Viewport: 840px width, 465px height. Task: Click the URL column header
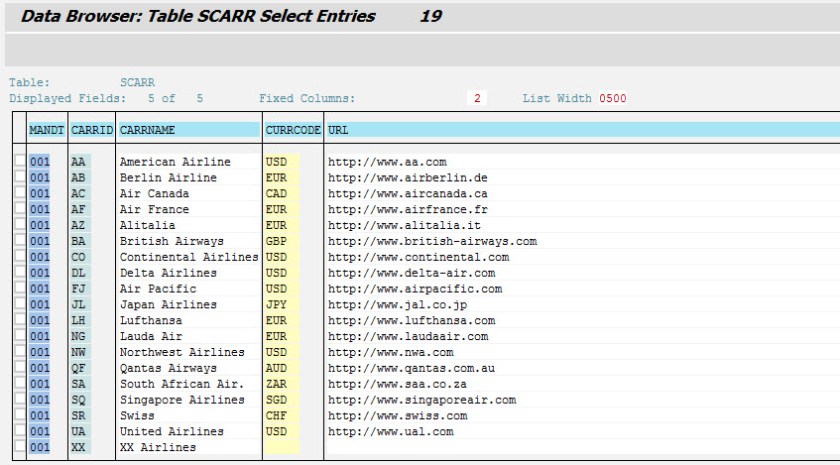(x=583, y=130)
